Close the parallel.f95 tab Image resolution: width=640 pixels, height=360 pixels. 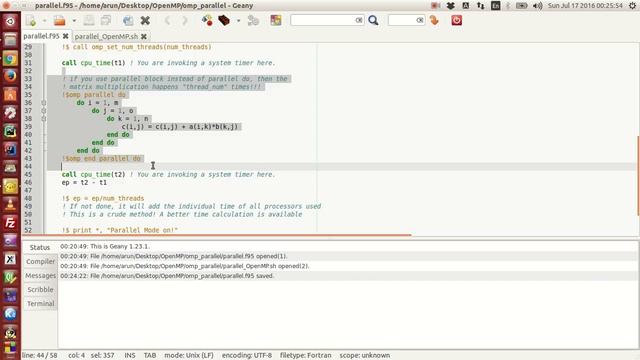coord(65,36)
